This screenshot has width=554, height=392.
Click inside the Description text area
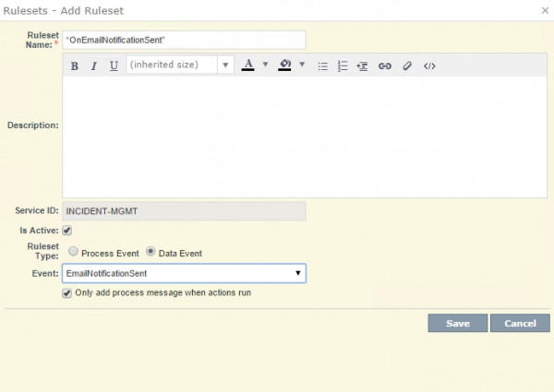[x=305, y=137]
